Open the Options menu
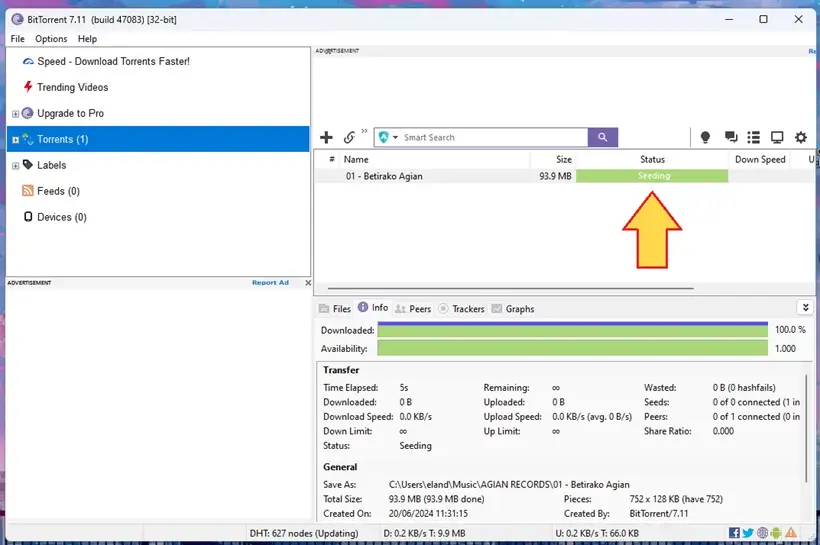The image size is (820, 545). click(x=51, y=39)
